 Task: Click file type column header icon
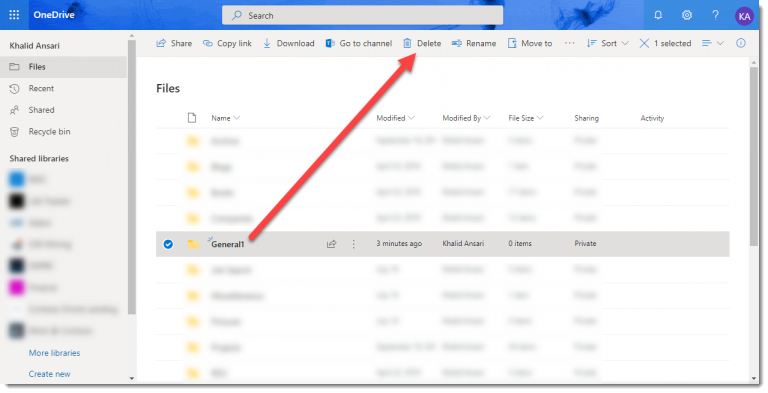(x=192, y=118)
